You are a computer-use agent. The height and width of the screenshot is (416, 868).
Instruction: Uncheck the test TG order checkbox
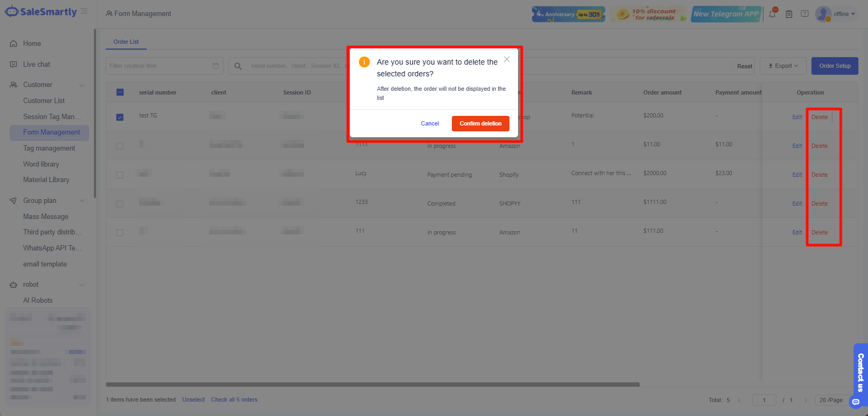[x=120, y=117]
